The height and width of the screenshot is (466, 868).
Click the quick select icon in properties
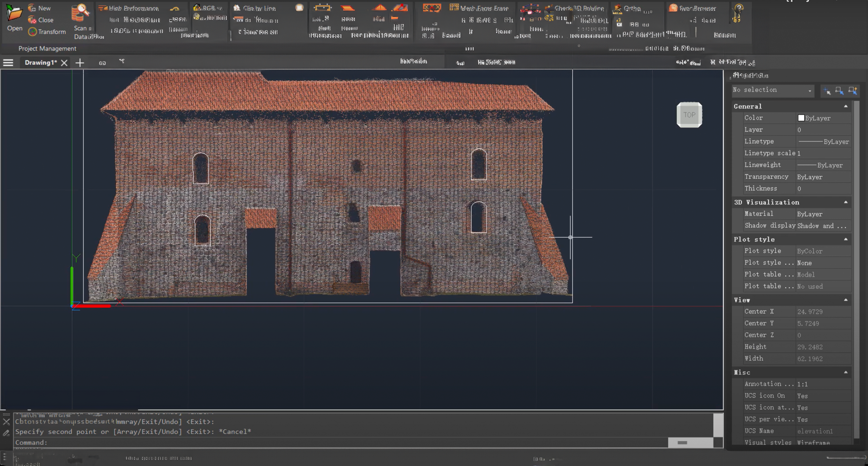[853, 90]
